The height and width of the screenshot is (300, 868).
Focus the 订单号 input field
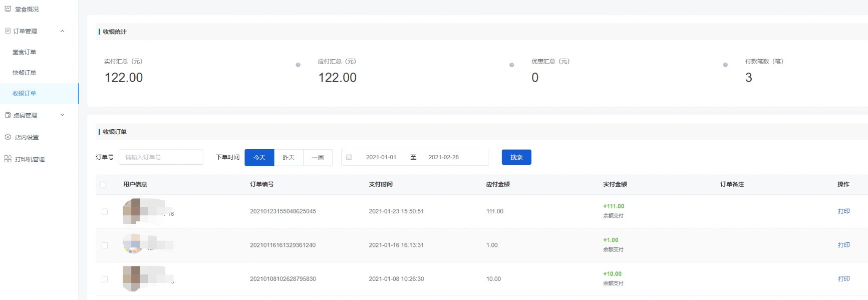pos(161,157)
